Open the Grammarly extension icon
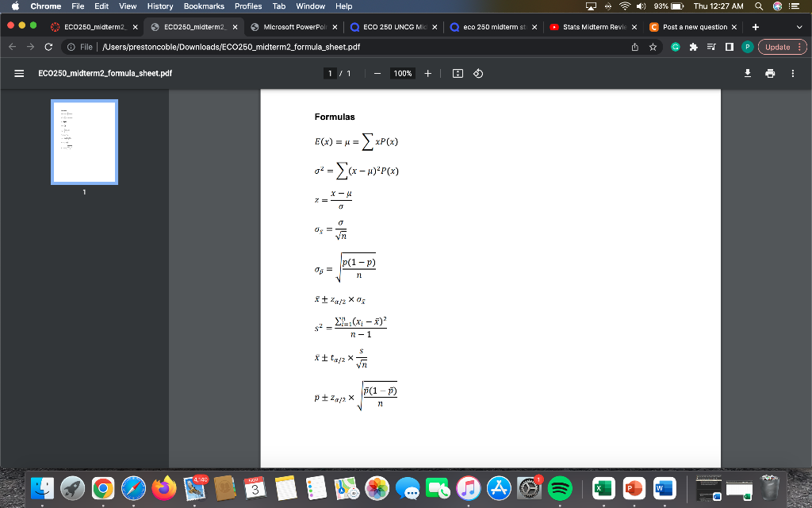Viewport: 812px width, 508px height. tap(676, 47)
